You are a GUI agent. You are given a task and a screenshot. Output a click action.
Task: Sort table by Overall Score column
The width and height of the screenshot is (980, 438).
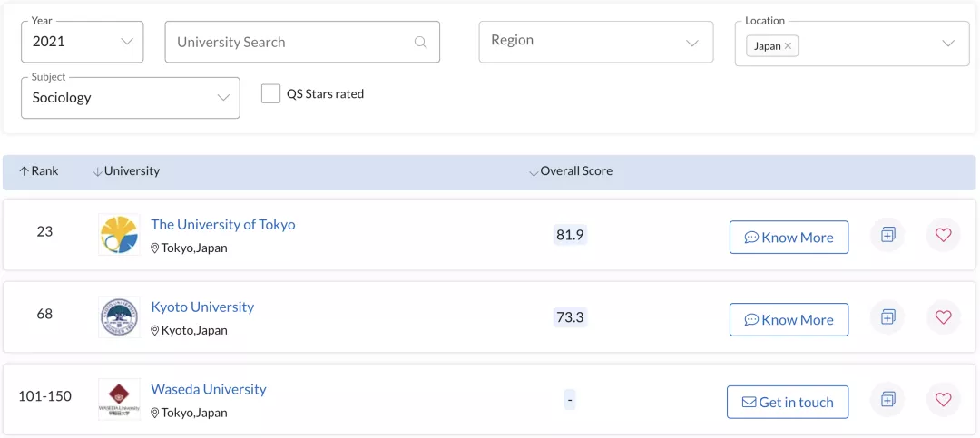point(571,171)
